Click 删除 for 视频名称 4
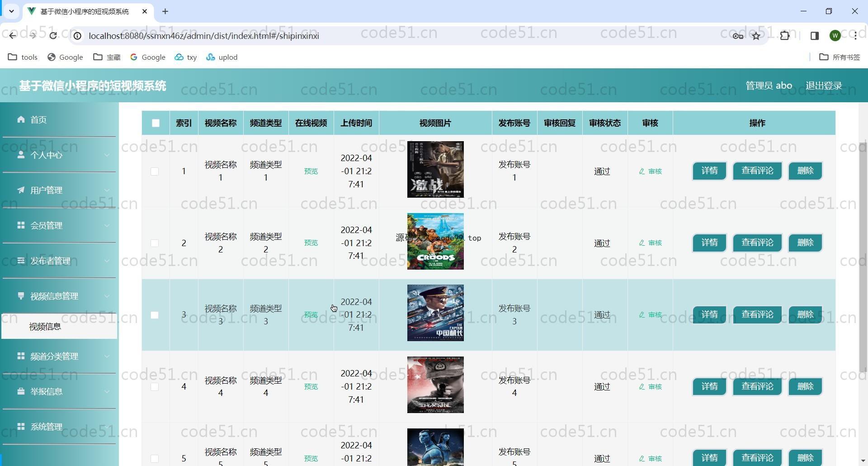 click(805, 386)
